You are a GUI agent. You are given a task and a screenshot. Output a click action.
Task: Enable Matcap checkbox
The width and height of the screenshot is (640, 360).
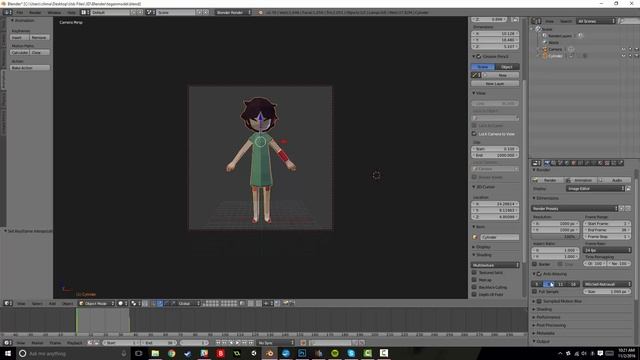474,280
